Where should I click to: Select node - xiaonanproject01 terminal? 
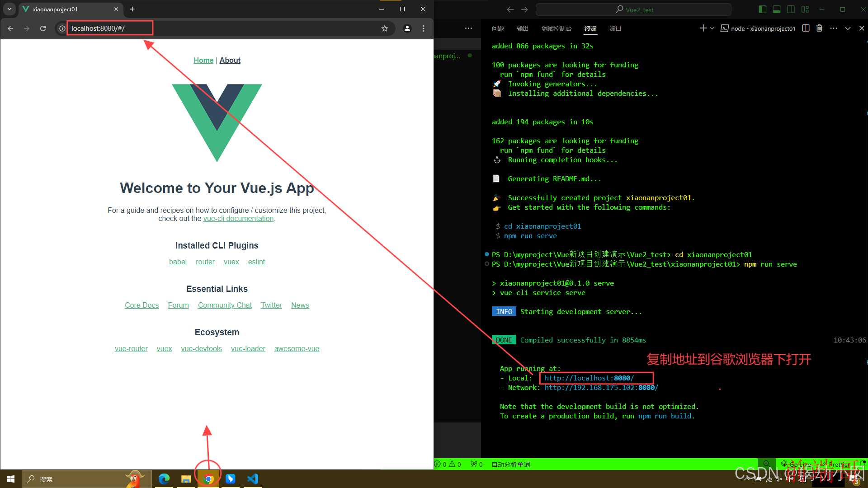pos(758,28)
